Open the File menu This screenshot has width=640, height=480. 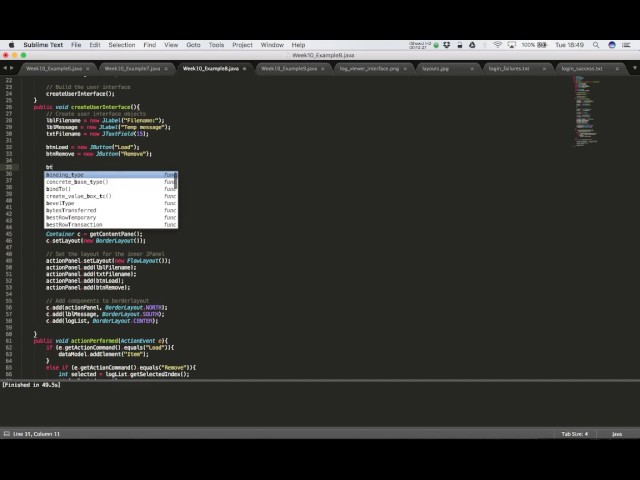[x=76, y=45]
